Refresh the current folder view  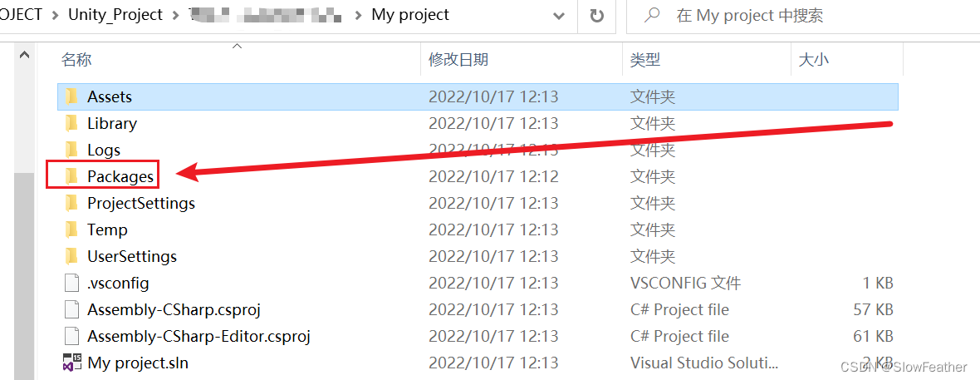597,15
